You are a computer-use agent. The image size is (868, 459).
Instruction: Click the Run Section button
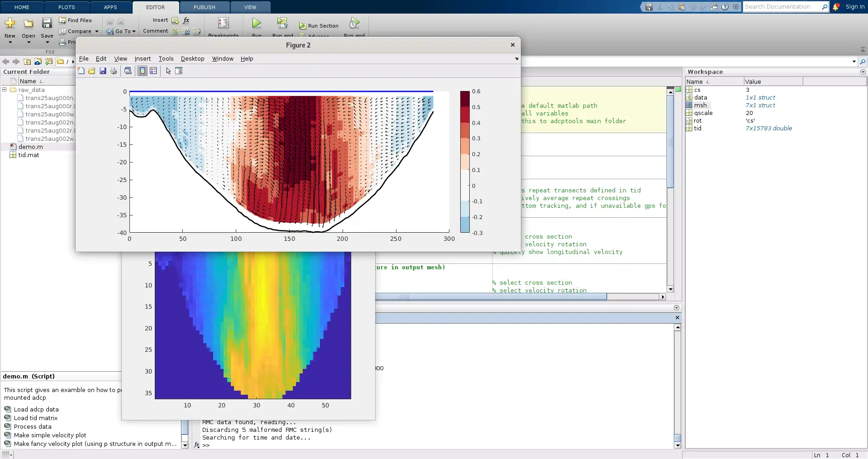pos(319,26)
